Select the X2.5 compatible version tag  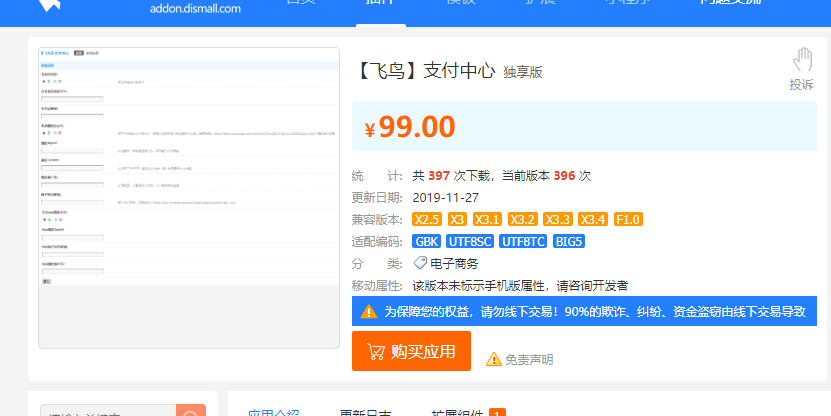427,219
